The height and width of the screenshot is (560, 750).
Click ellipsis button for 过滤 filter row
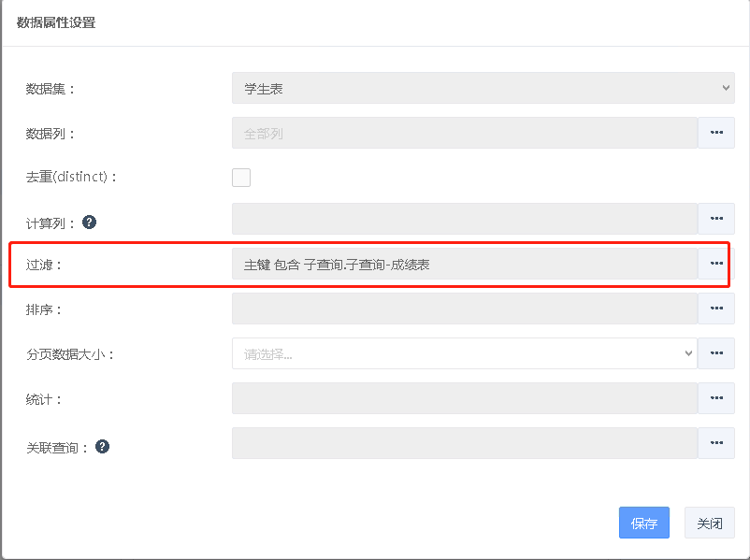[716, 264]
